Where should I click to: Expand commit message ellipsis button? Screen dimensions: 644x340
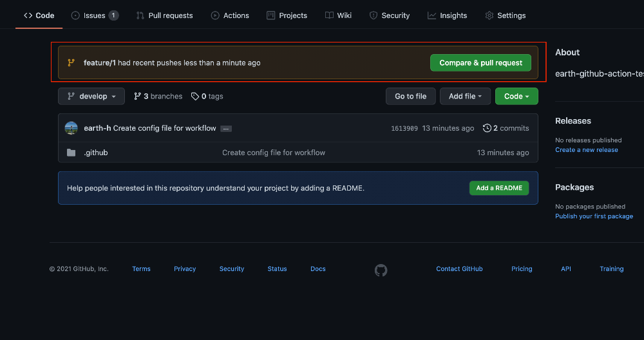[x=226, y=129]
